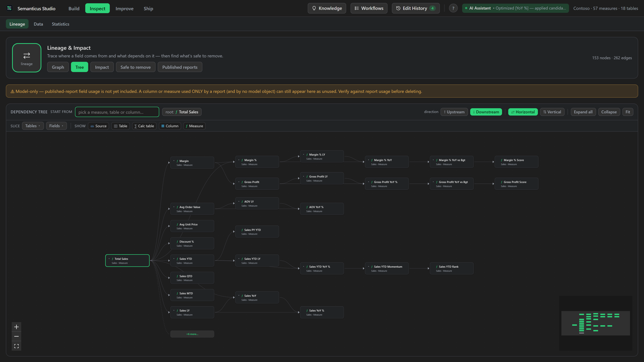Image resolution: width=644 pixels, height=362 pixels.
Task: Expand the +6 more... node
Action: [x=192, y=334]
